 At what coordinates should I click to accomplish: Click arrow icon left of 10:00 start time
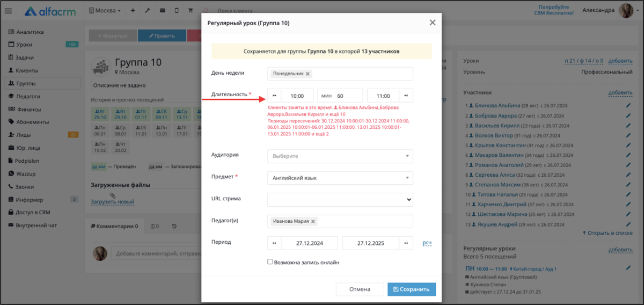[274, 96]
